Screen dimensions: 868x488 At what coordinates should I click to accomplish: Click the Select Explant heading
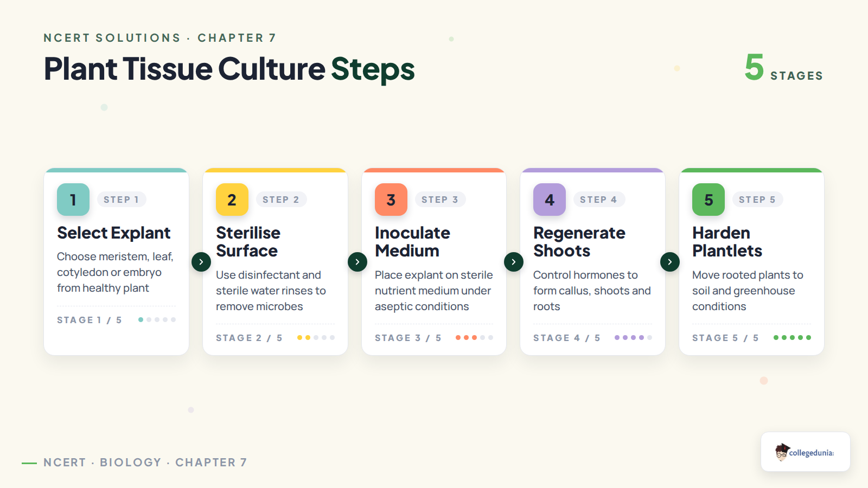(114, 233)
